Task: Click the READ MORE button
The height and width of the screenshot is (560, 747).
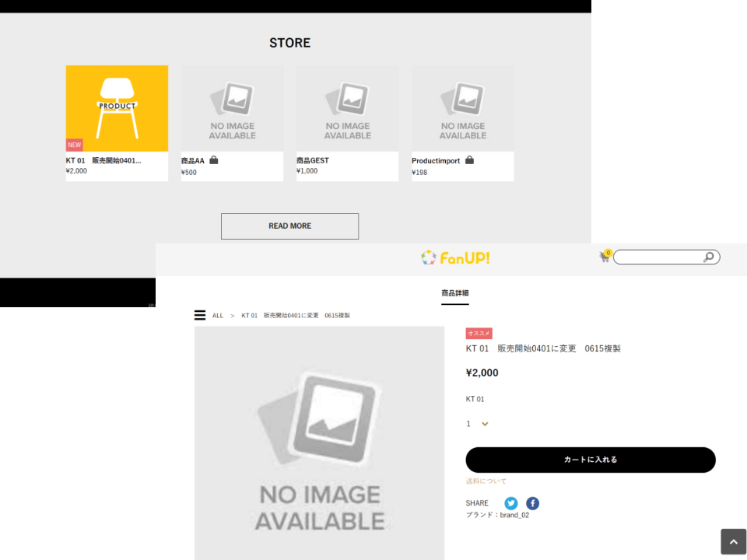Action: (x=289, y=226)
